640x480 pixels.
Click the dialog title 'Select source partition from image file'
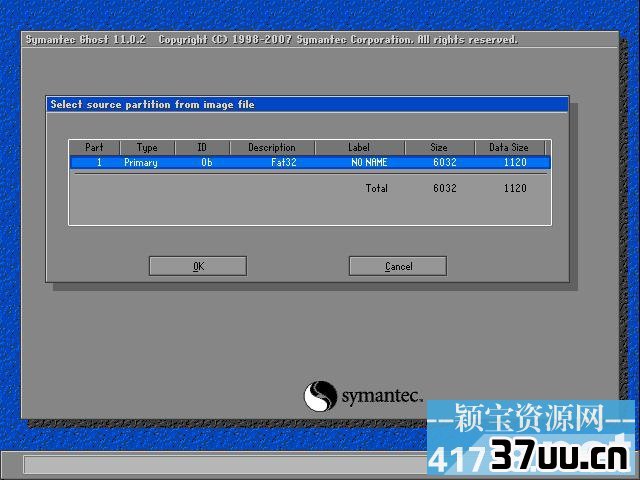(x=152, y=104)
